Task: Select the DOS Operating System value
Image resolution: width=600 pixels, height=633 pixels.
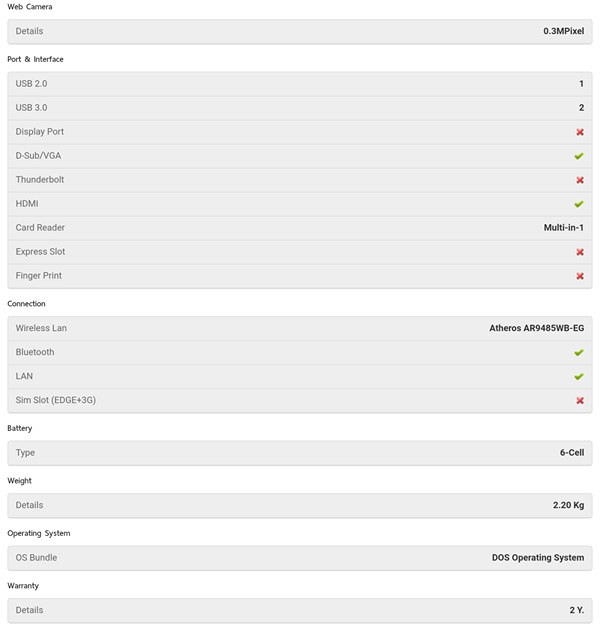Action: pyautogui.click(x=538, y=557)
